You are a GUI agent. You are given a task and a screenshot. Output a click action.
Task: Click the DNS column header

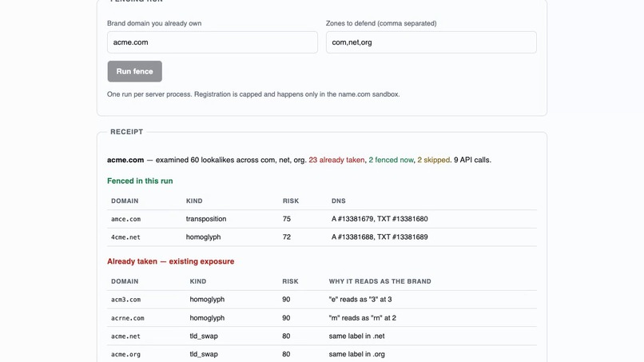[339, 201]
